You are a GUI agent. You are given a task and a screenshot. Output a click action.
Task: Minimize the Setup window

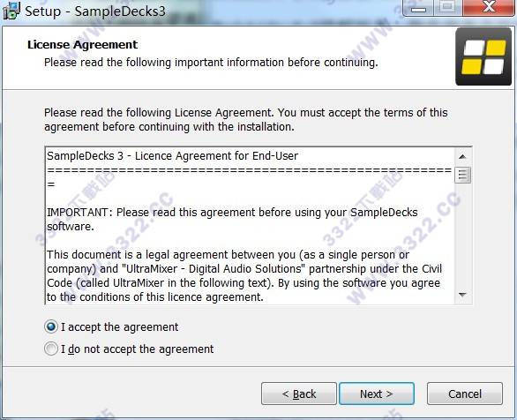coord(418,8)
